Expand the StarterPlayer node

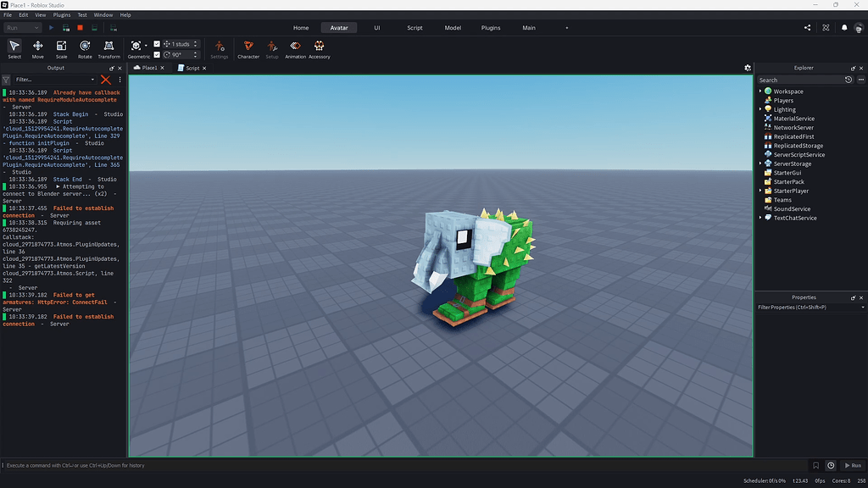tap(760, 191)
